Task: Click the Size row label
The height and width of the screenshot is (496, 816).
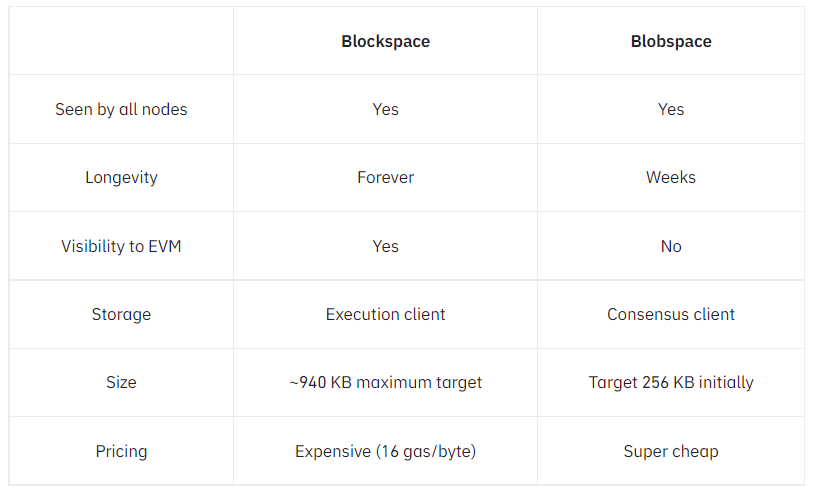Action: pos(121,382)
